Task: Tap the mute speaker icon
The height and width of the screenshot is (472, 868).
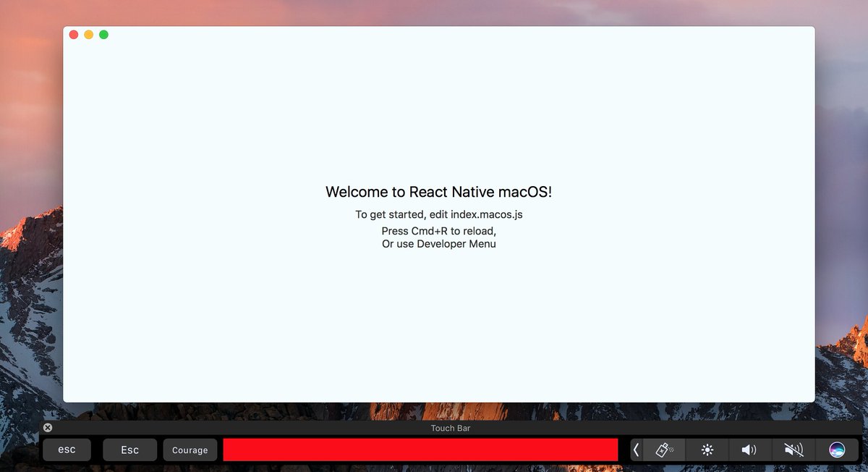Action: 793,450
